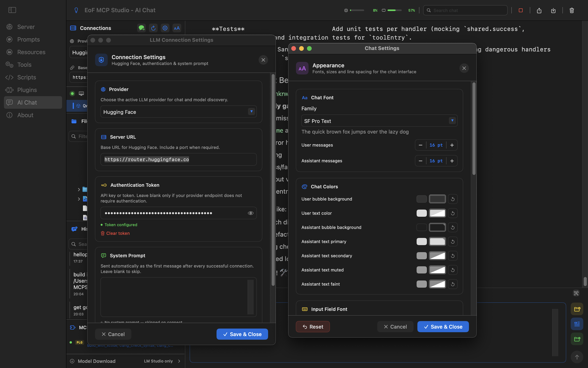Click the Server URL input field
The height and width of the screenshot is (368, 588).
tap(179, 159)
